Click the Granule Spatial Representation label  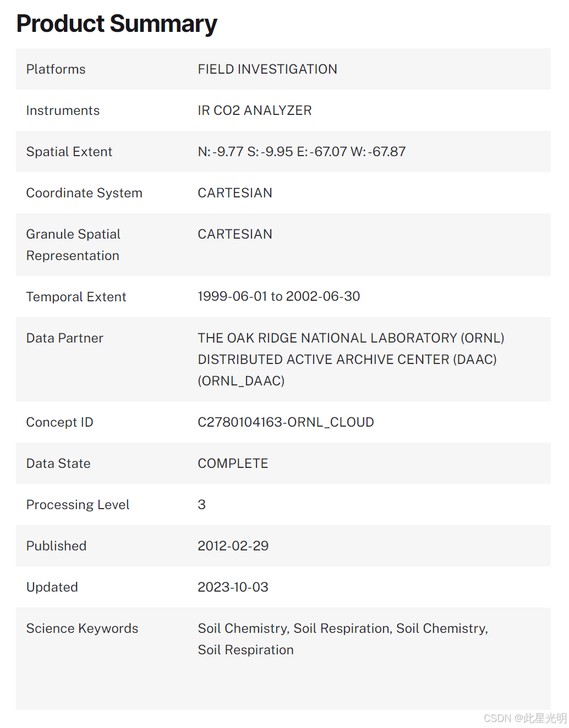tap(73, 245)
